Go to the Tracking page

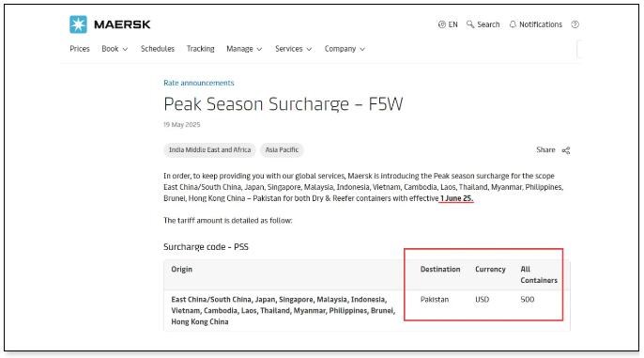201,49
